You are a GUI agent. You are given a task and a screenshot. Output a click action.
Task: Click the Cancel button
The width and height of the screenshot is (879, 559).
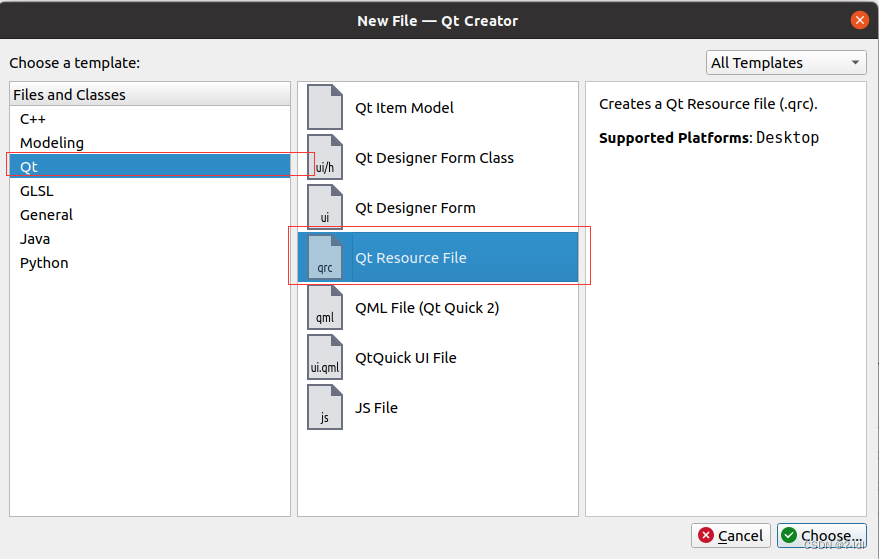(730, 535)
